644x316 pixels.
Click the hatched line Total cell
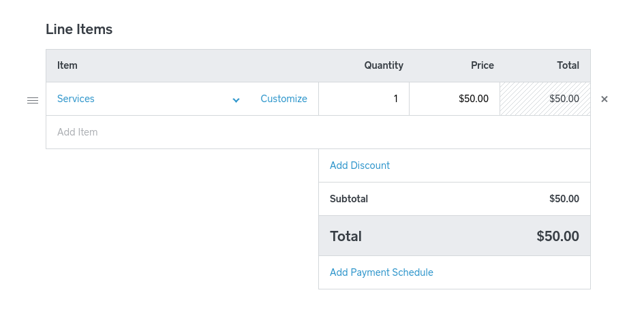(x=545, y=99)
